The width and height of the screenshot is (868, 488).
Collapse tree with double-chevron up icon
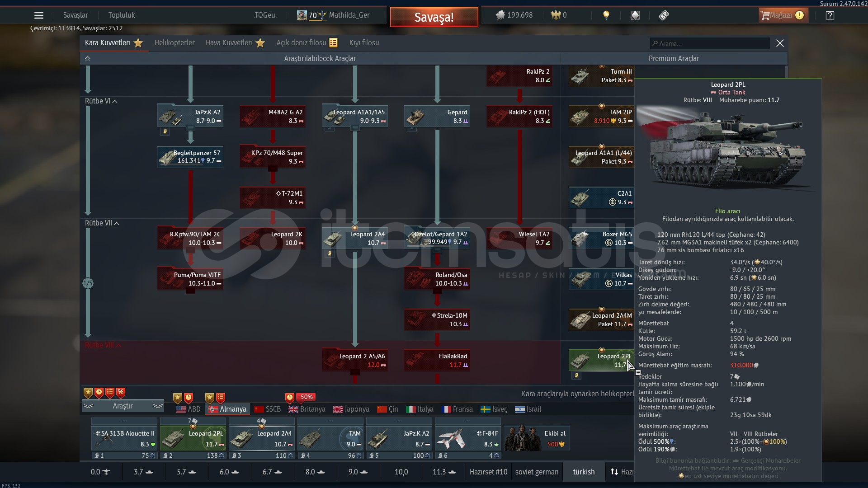(88, 59)
